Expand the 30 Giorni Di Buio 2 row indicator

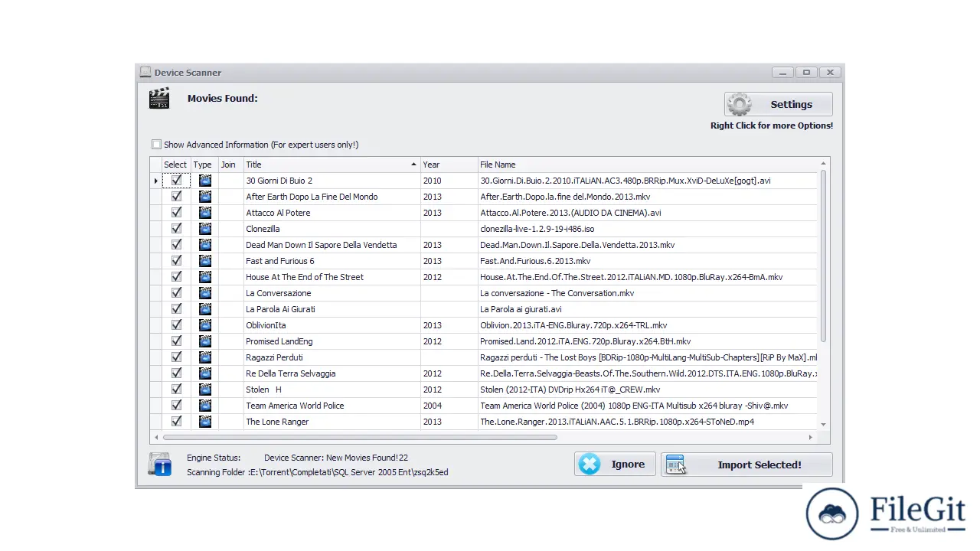tap(155, 181)
